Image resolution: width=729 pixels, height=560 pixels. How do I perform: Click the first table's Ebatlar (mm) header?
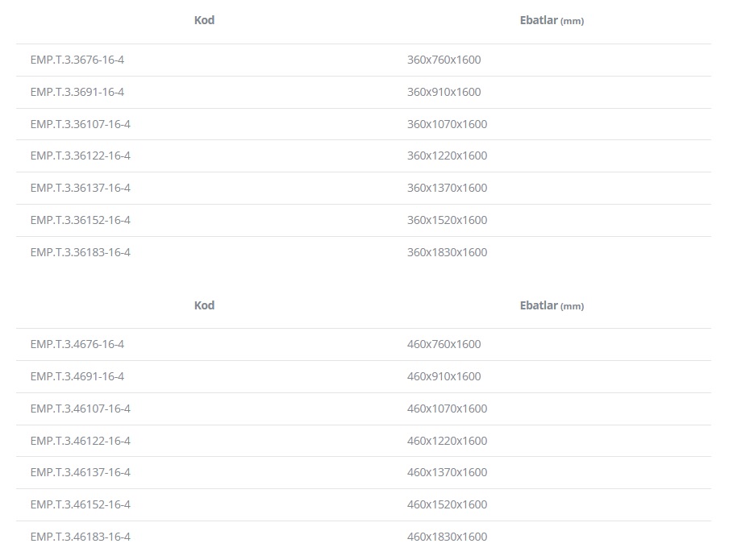[x=552, y=20]
